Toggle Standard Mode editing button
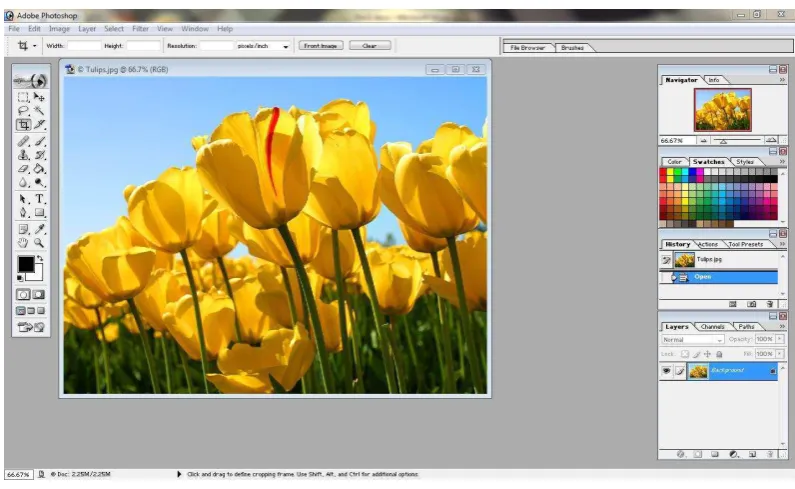 coord(23,295)
